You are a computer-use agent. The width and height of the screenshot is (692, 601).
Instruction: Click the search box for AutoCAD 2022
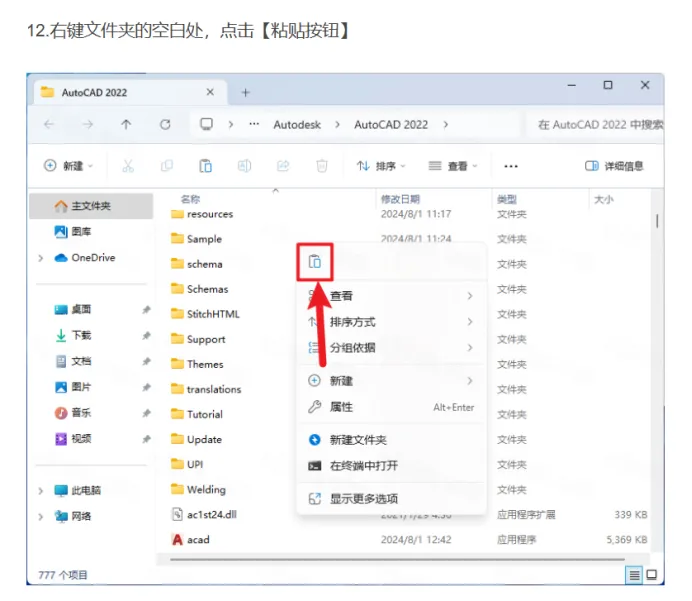(594, 125)
